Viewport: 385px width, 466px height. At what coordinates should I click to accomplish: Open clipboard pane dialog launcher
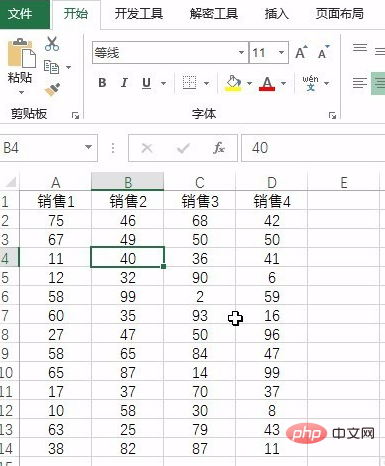(x=75, y=115)
